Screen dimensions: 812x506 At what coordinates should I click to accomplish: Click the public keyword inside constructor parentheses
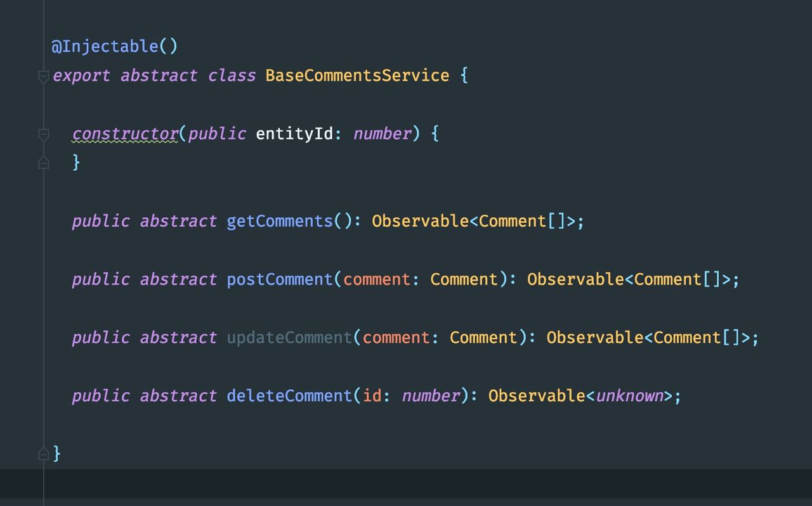pyautogui.click(x=217, y=134)
